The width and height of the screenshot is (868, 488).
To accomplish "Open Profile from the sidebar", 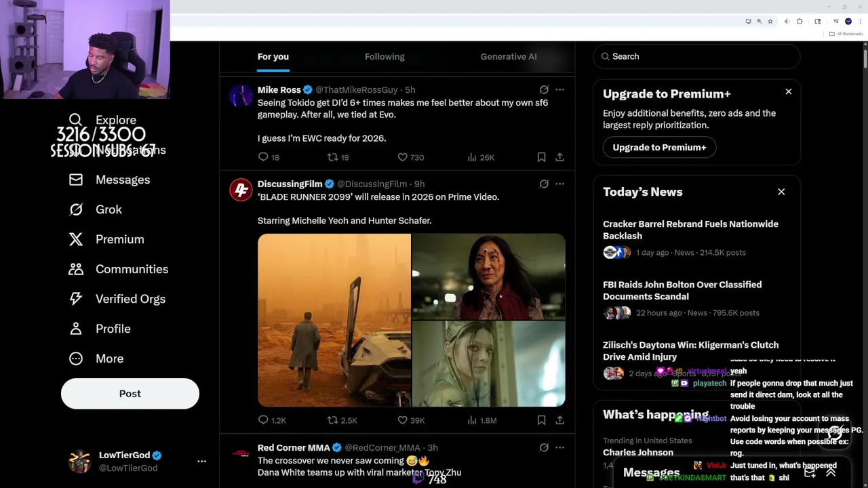I will click(x=100, y=329).
